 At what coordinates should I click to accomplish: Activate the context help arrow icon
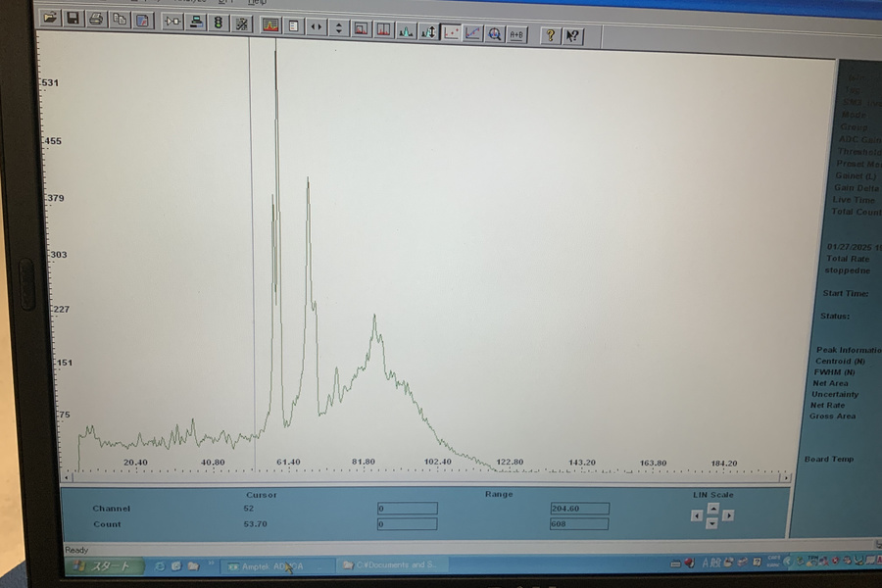point(572,36)
